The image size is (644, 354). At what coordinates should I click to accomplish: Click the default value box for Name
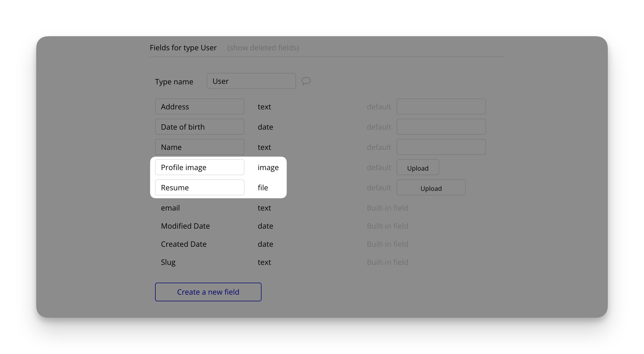pos(441,147)
